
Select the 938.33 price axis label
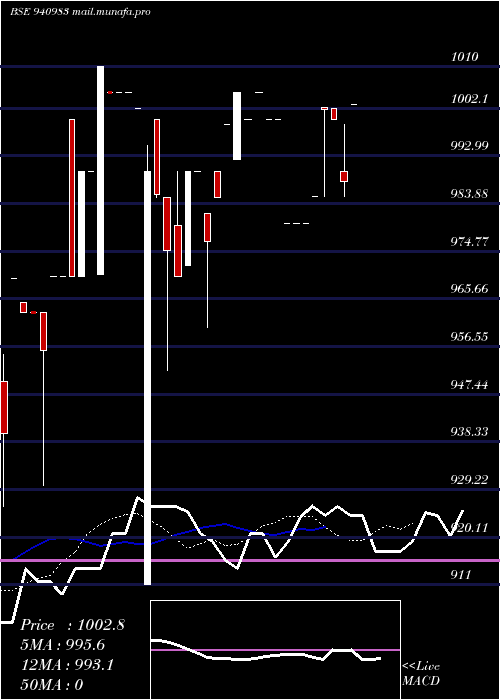tap(469, 432)
